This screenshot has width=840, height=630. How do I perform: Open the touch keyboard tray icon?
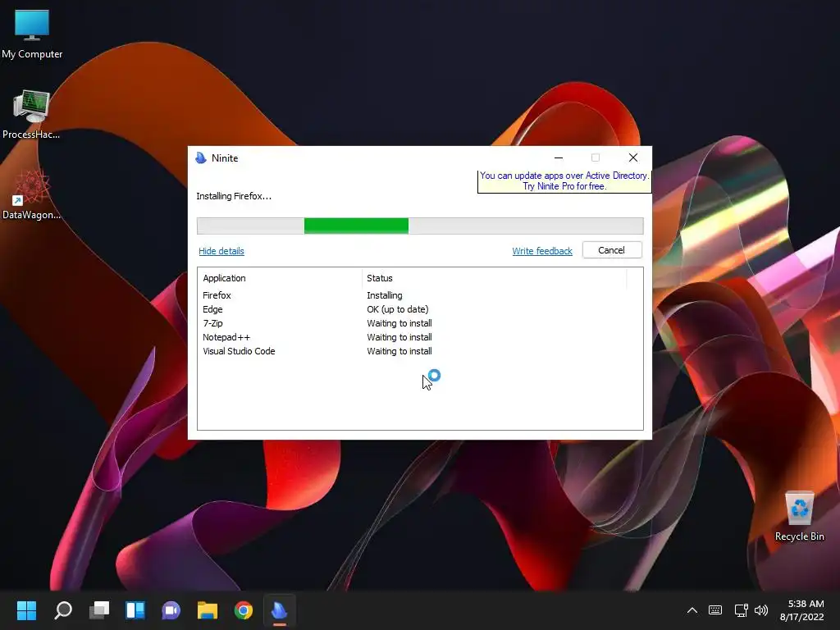tap(715, 610)
